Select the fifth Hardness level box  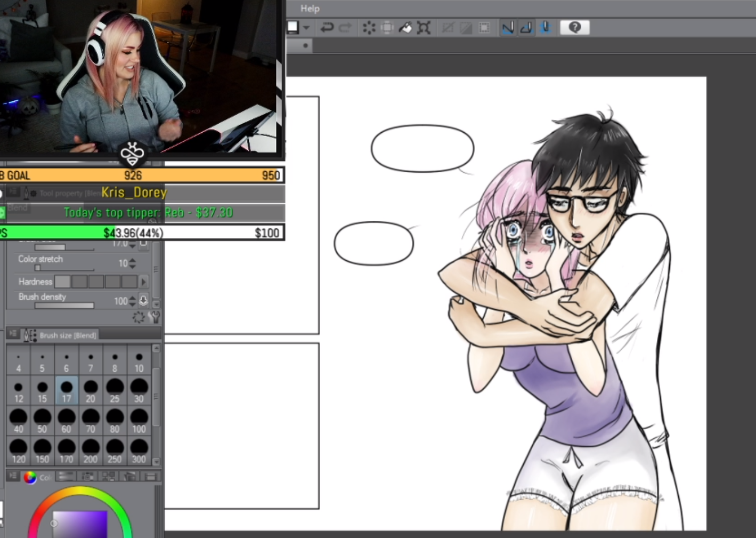pos(129,282)
